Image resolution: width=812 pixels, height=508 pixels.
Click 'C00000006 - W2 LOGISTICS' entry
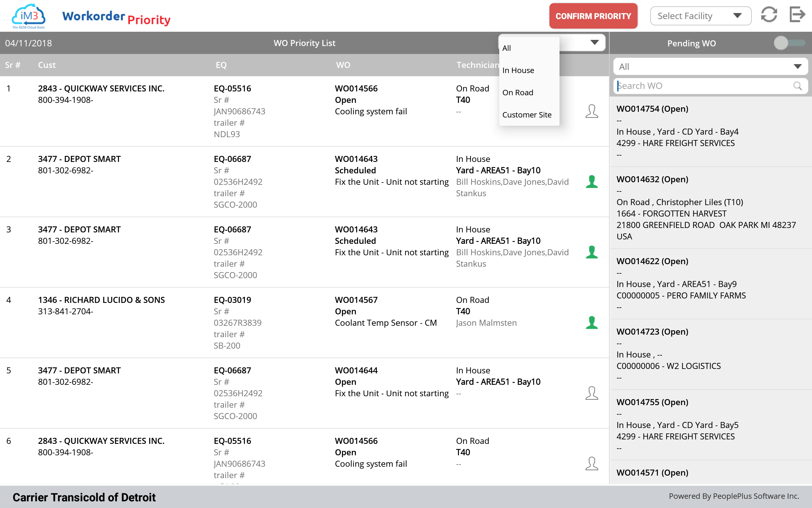(668, 366)
